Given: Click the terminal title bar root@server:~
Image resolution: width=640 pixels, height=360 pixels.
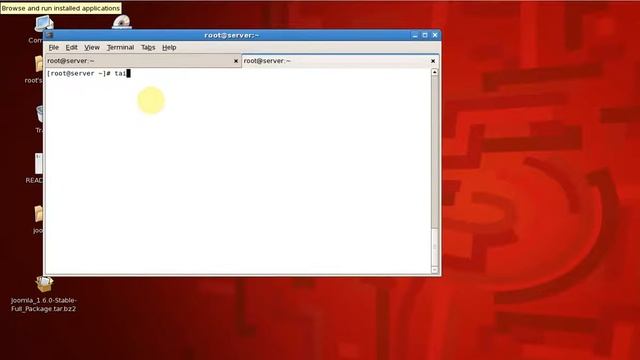Looking at the screenshot, I should click(231, 35).
